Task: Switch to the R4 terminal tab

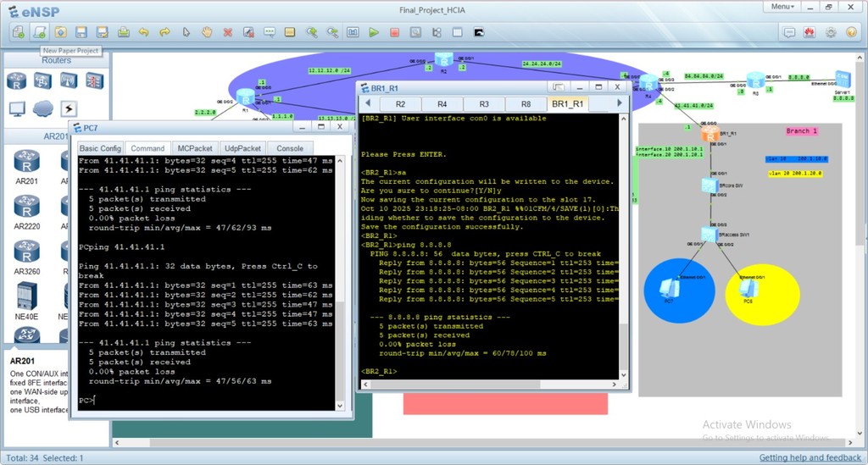Action: [442, 103]
